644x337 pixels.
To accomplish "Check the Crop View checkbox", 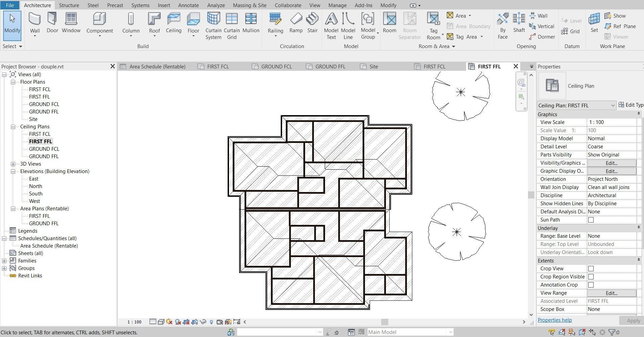I will pos(591,269).
